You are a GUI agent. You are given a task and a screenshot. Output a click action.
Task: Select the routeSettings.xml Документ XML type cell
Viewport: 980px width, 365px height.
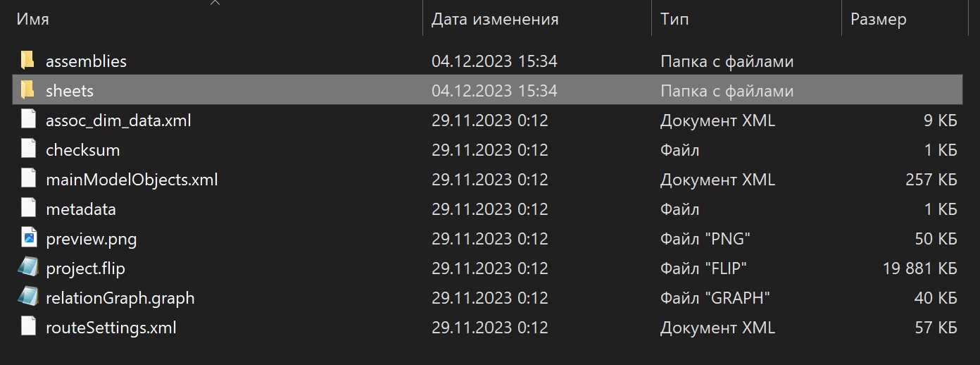(717, 328)
